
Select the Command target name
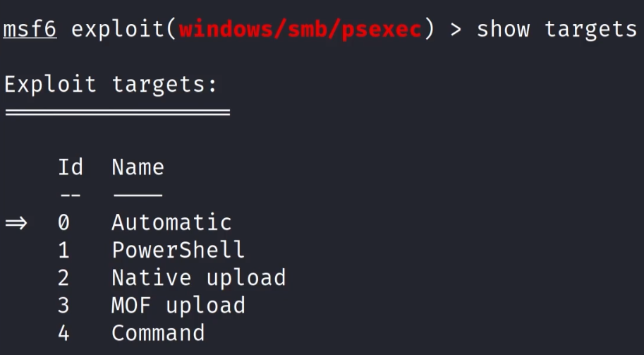pos(158,332)
